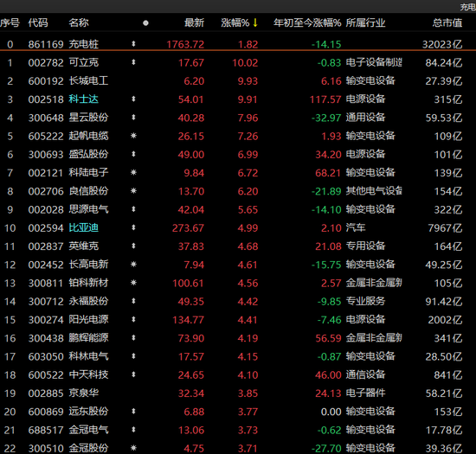Viewport: 476px width, 454px height.
Task: Click the yellow sort arrow beside 涨幅%
Action: [x=255, y=22]
